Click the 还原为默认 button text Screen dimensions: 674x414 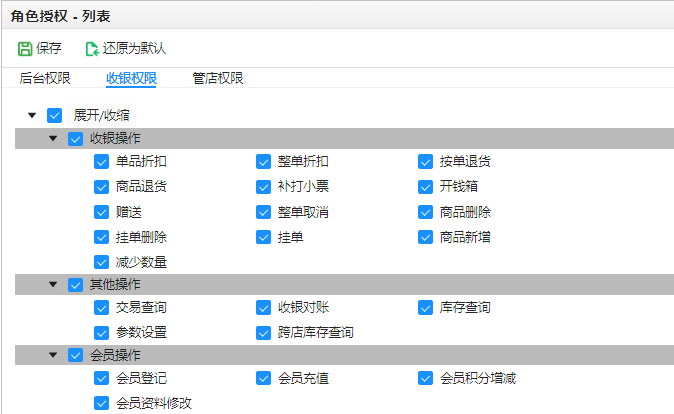(134, 48)
